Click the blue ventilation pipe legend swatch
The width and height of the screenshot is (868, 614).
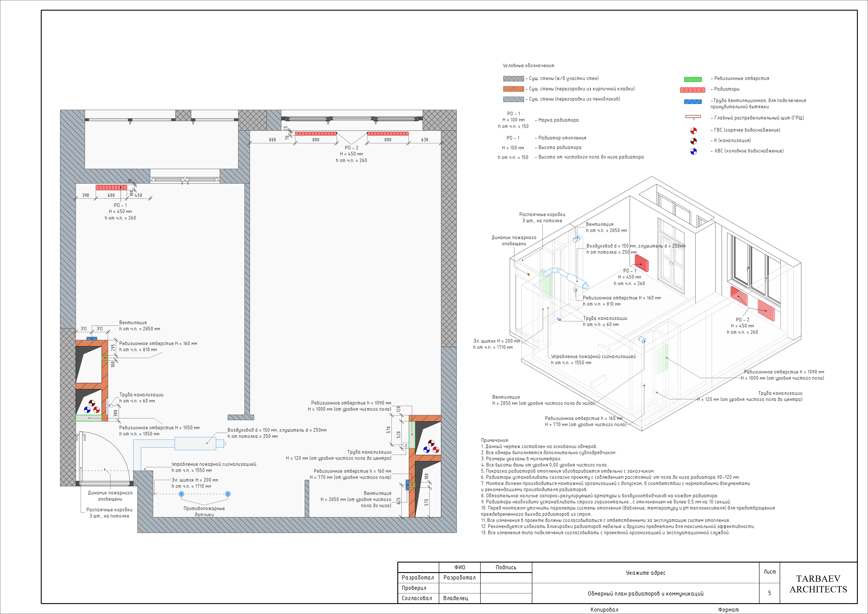click(693, 102)
